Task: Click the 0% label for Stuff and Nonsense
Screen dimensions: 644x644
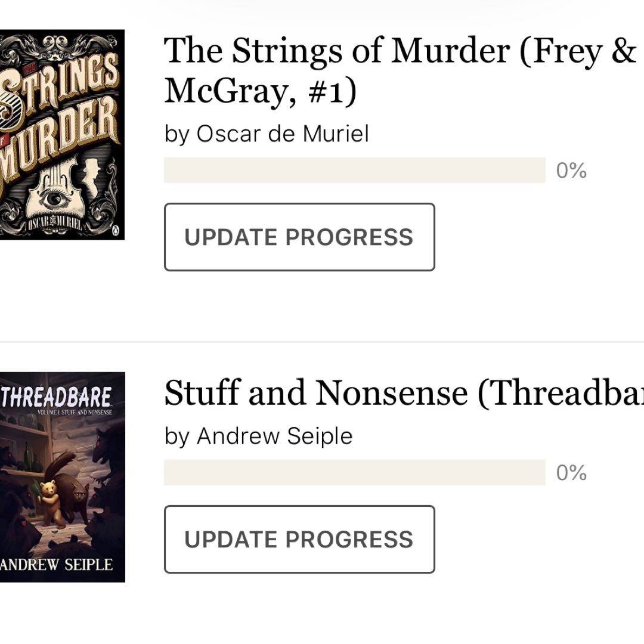Action: tap(571, 473)
